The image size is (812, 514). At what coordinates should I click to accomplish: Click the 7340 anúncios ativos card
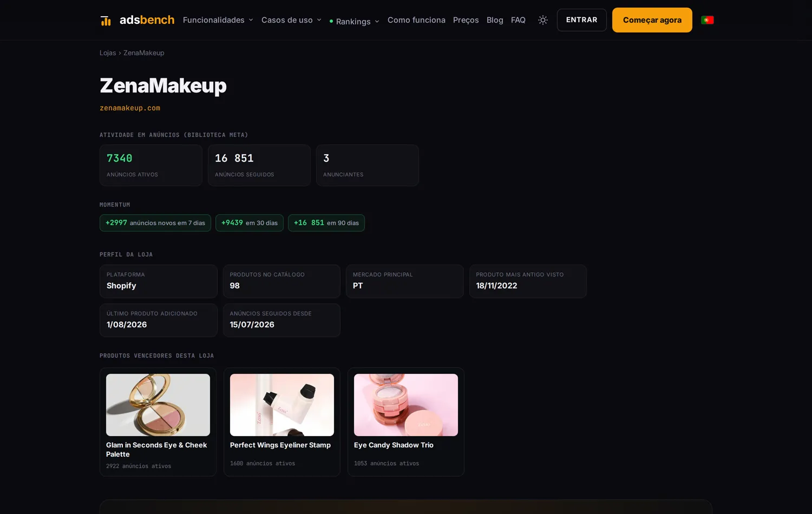[151, 166]
